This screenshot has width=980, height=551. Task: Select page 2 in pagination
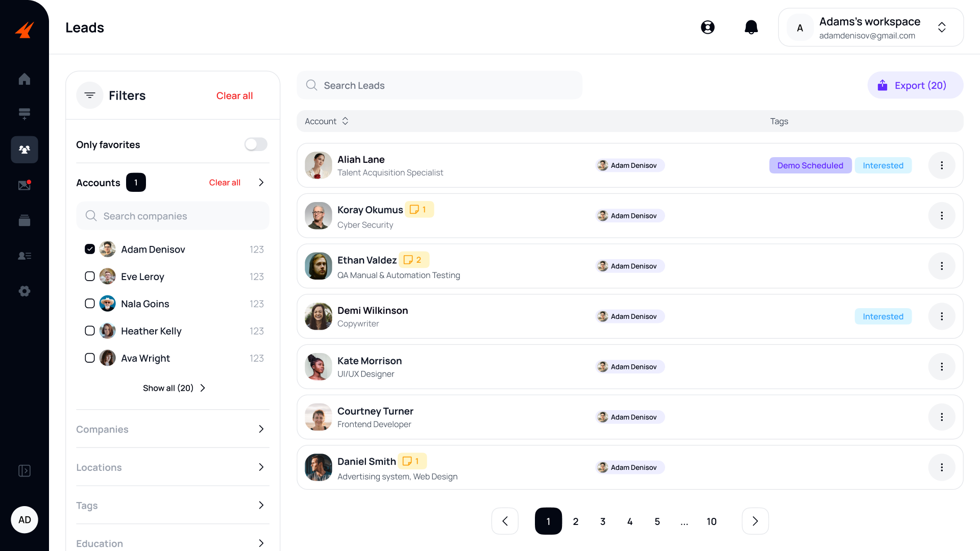(576, 521)
